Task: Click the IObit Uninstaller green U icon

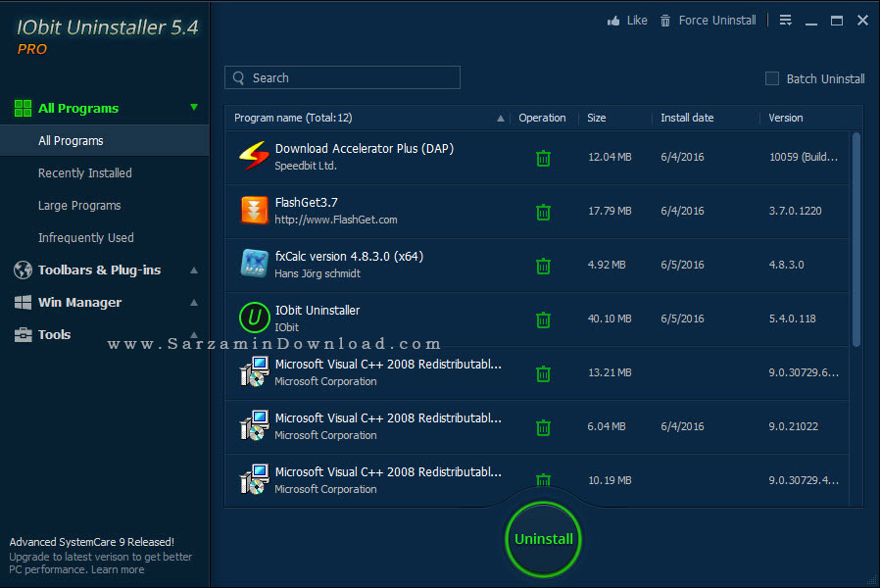Action: coord(254,318)
